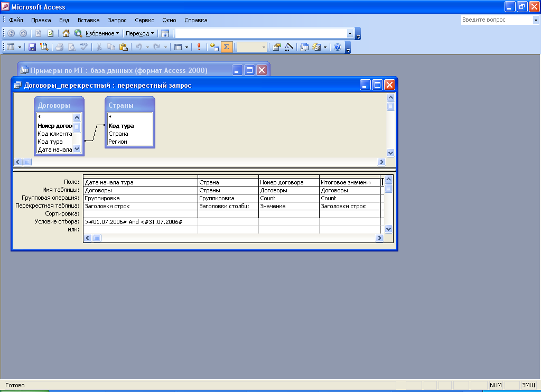The height and width of the screenshot is (392, 541).
Task: Open the Home page icon
Action: (x=66, y=33)
